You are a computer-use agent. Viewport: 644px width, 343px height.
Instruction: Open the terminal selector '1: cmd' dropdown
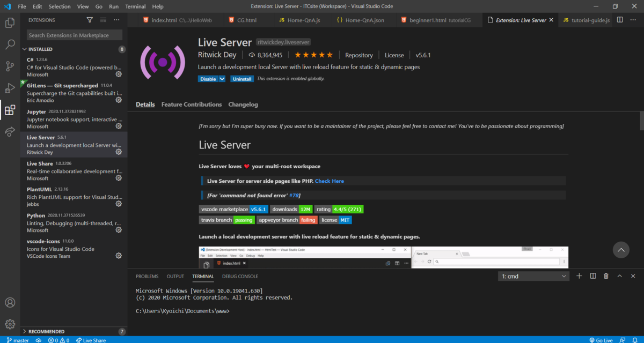[x=533, y=276]
